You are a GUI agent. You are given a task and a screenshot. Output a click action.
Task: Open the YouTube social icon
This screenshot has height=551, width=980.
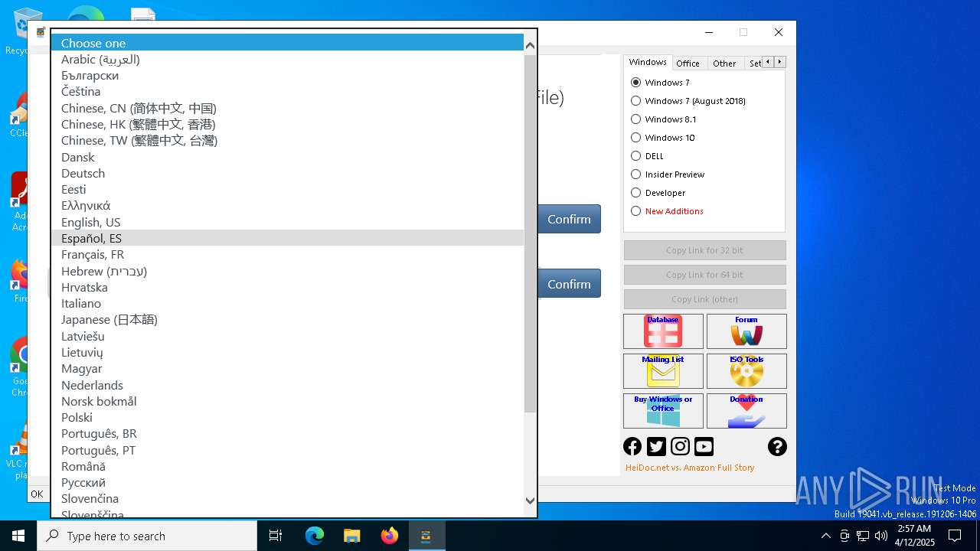[x=704, y=446]
